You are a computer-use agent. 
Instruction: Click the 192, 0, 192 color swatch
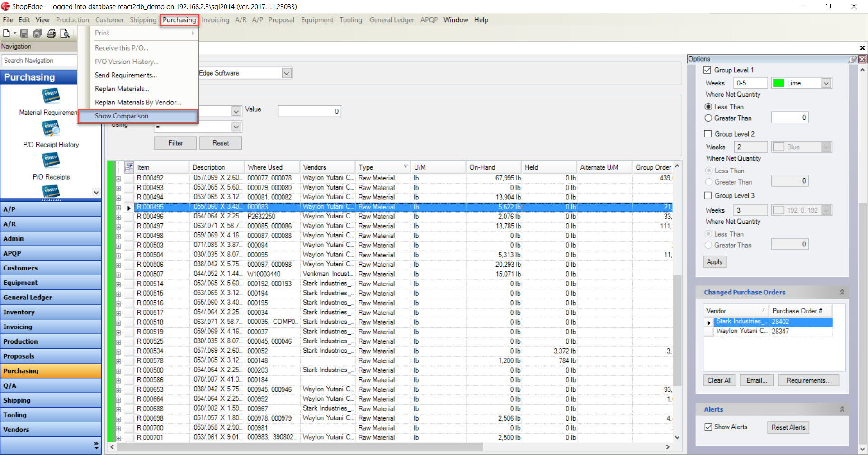pyautogui.click(x=778, y=210)
